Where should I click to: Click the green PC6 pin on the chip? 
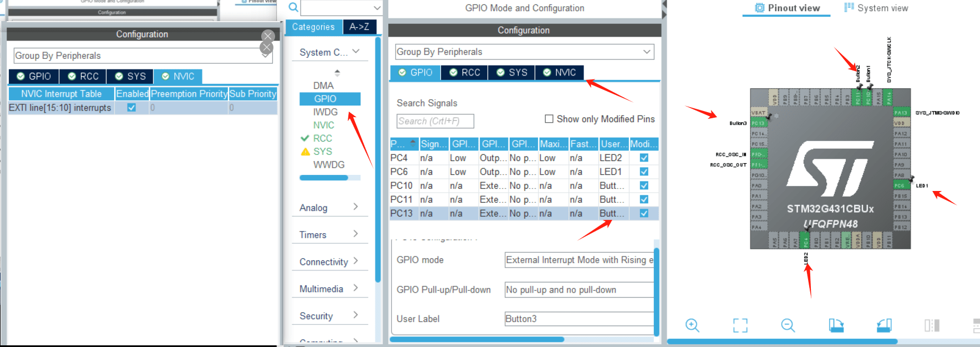[x=901, y=185]
